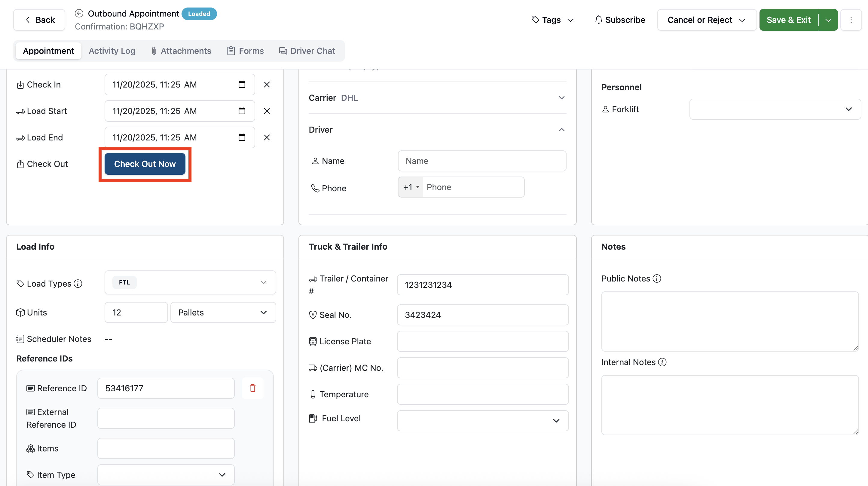Click the License Plate icon
The height and width of the screenshot is (486, 868).
click(x=313, y=341)
